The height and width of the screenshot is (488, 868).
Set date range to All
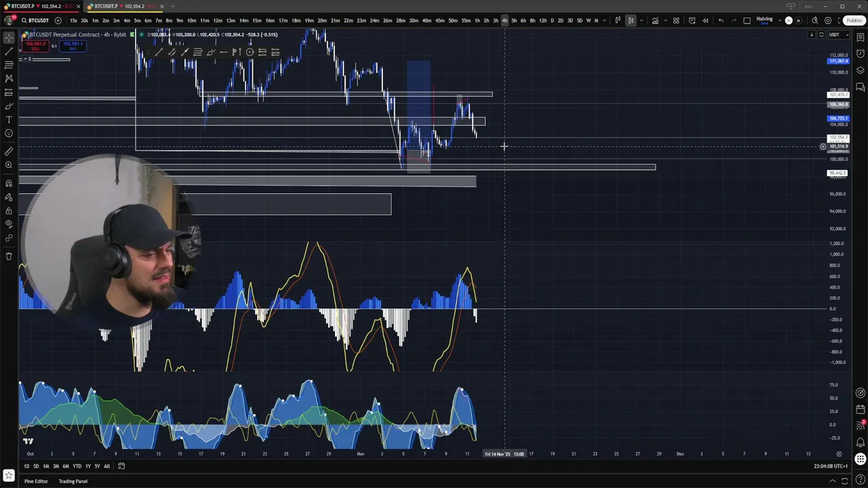click(106, 466)
